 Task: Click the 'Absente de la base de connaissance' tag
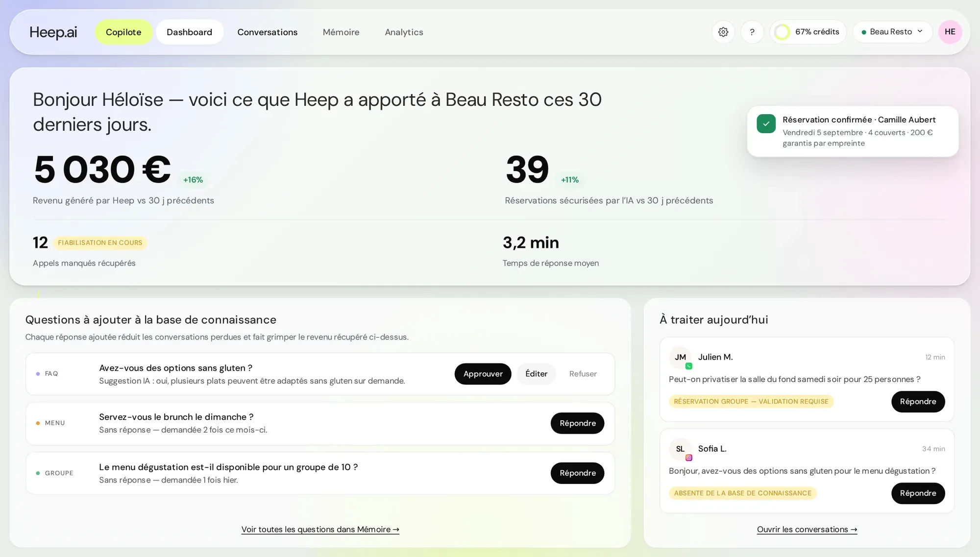coord(742,493)
